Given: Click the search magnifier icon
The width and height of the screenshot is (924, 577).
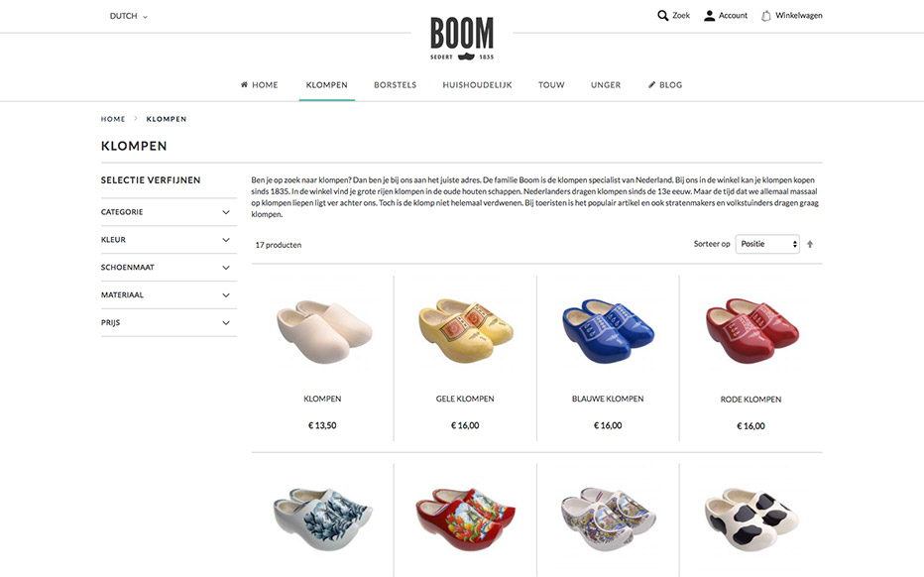Looking at the screenshot, I should pyautogui.click(x=663, y=15).
